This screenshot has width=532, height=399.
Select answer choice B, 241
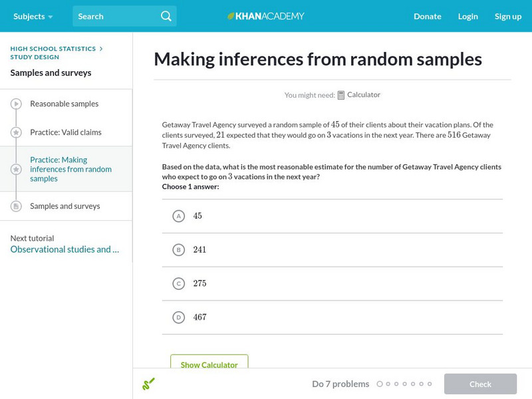click(x=178, y=250)
